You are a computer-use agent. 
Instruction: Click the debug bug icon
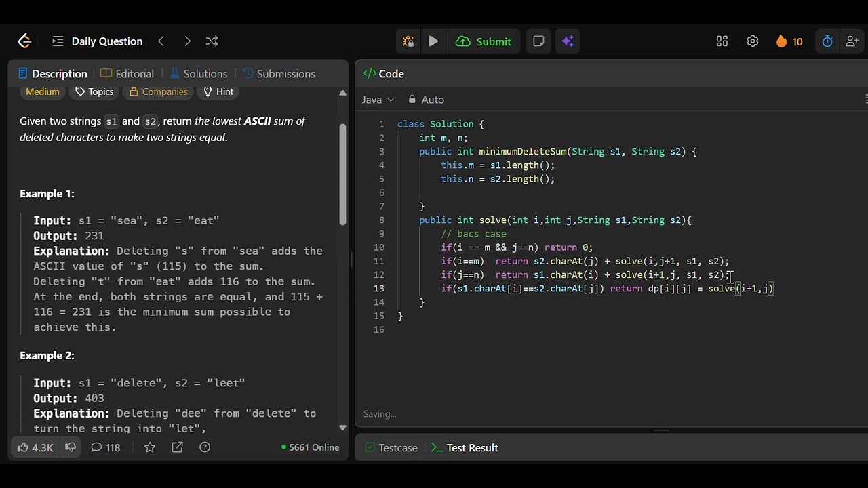click(408, 41)
